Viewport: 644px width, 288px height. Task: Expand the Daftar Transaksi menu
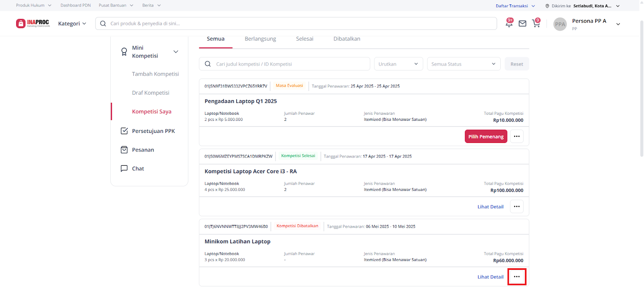tap(515, 6)
